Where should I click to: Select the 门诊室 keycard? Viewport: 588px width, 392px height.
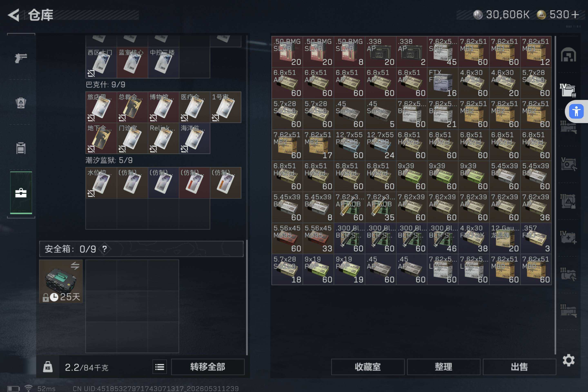(x=132, y=138)
